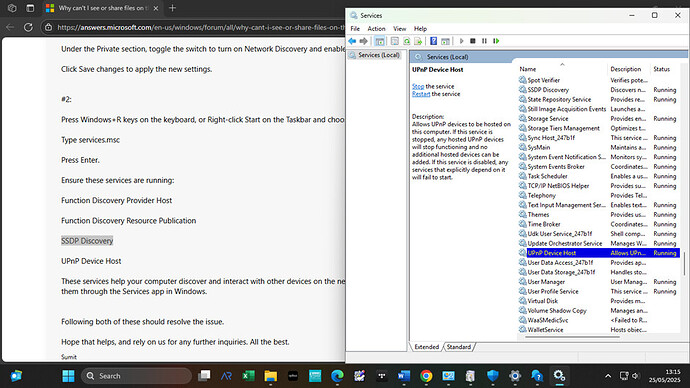Click the Stop the service link
The height and width of the screenshot is (388, 690).
coord(418,87)
